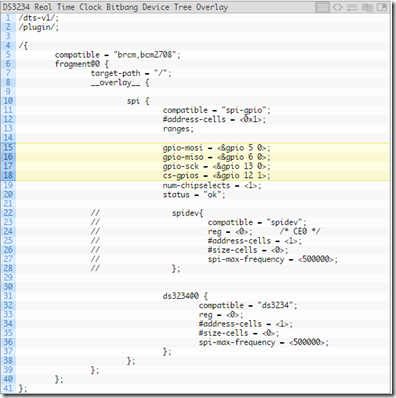396x398 pixels.
Task: Select the compatible "ds3234" line
Action: tap(248, 305)
